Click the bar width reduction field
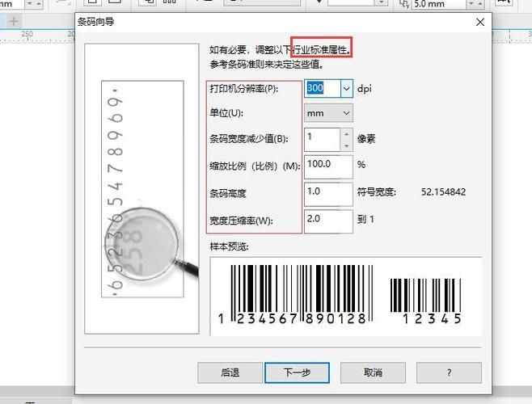Viewport: 532px width, 404px height. coord(322,140)
